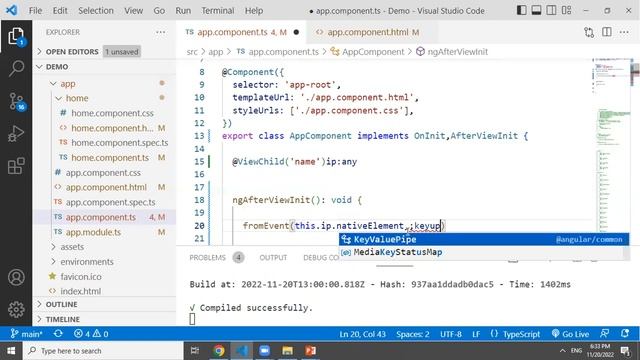Switch to the Output panel tab
This screenshot has height=360, width=640.
273,258
